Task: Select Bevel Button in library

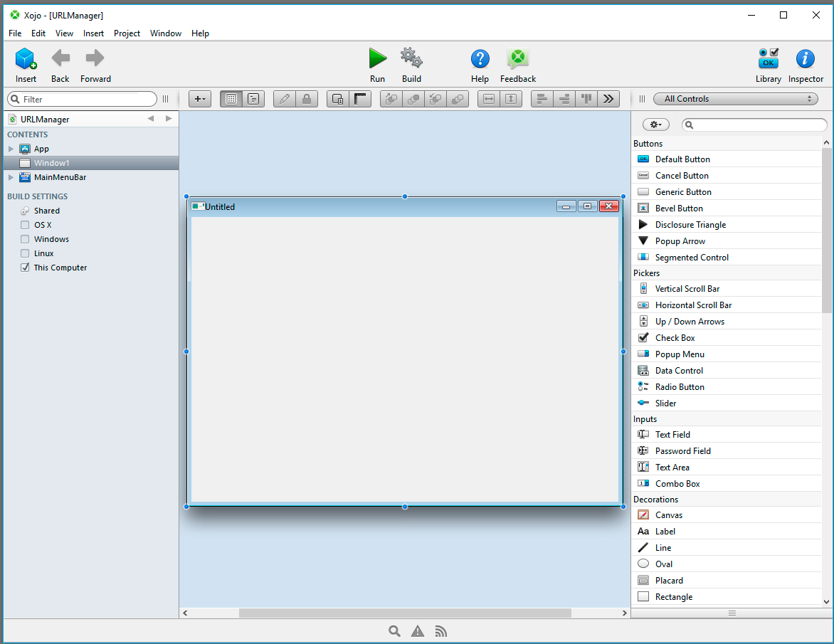Action: tap(727, 208)
